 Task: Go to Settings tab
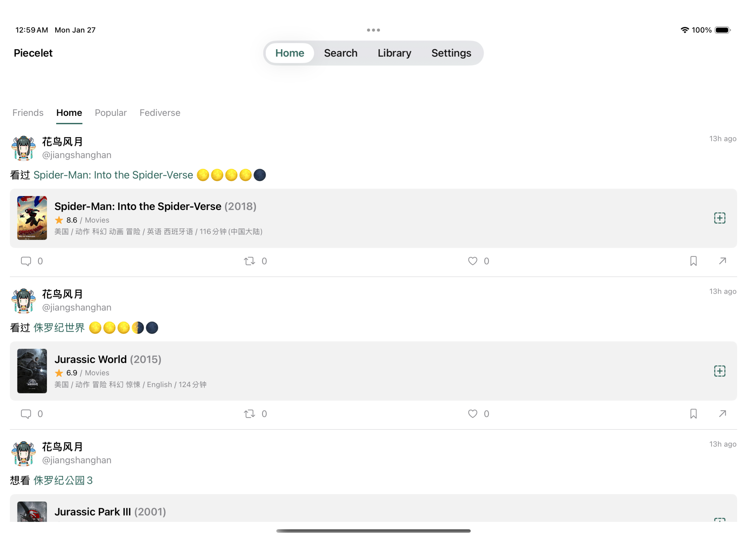[451, 53]
